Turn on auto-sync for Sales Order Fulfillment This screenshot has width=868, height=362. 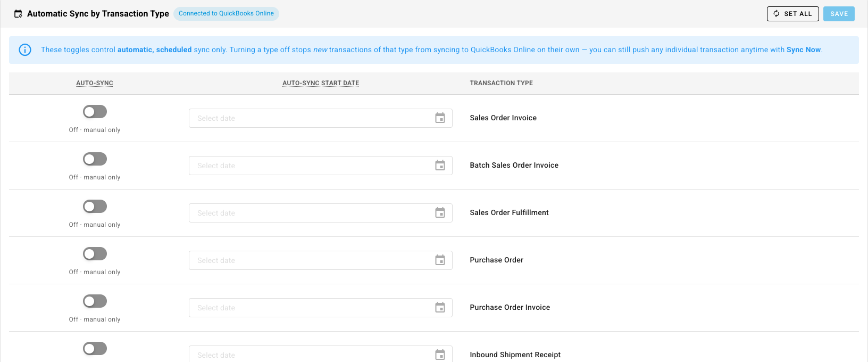pyautogui.click(x=95, y=207)
